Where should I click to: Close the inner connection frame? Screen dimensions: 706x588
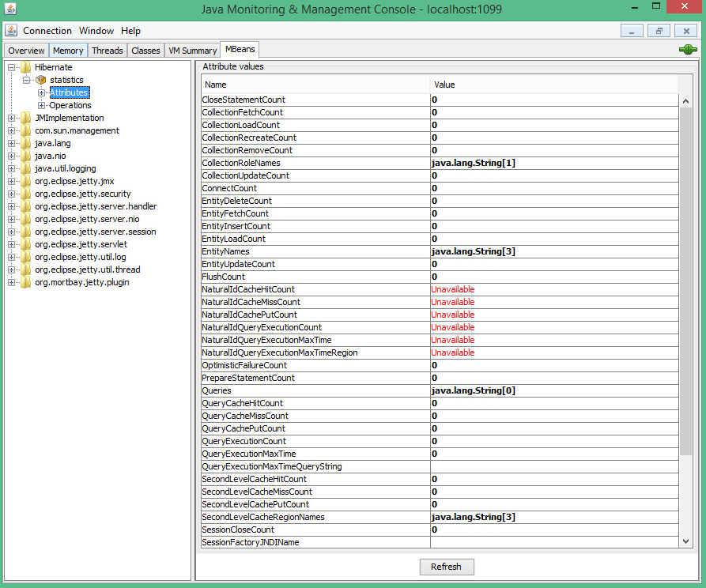pos(686,31)
